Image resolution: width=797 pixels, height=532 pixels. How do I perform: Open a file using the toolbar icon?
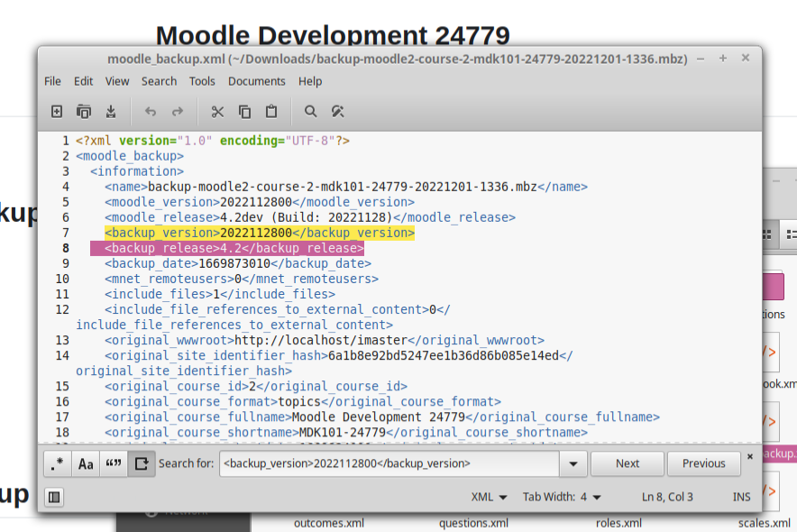pyautogui.click(x=84, y=111)
